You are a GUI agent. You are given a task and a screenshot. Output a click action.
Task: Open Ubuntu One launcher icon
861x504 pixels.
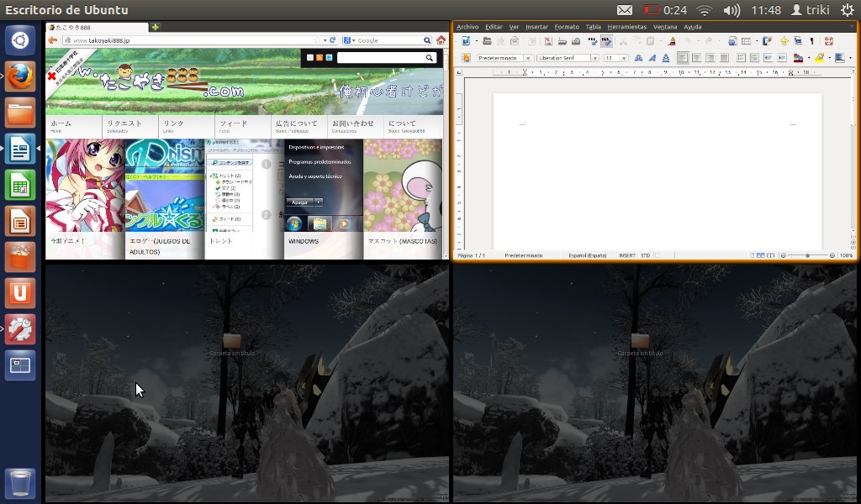20,293
